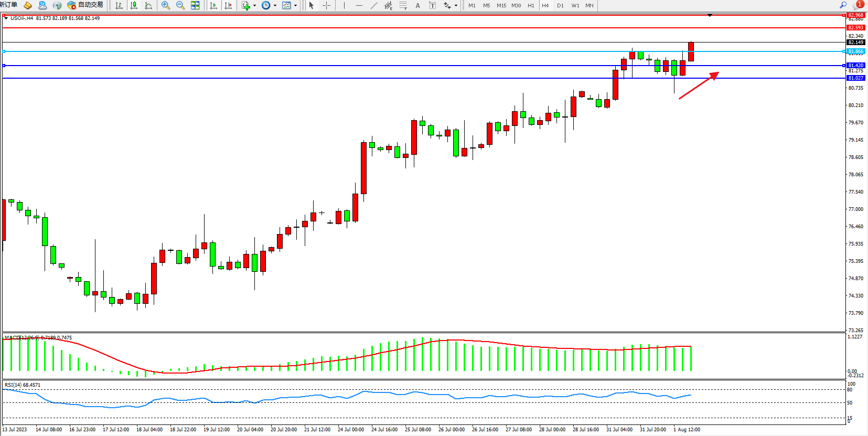Open the search magnifier in toolbar
The height and width of the screenshot is (436, 868).
843,5
